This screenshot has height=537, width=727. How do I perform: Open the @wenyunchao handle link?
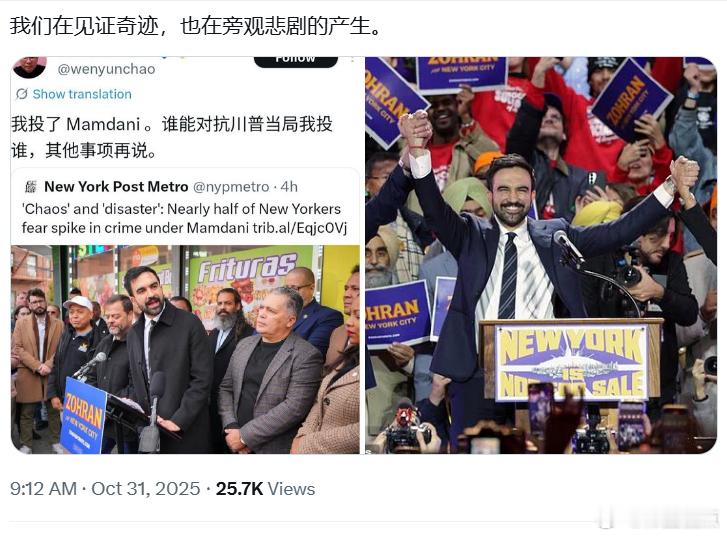click(x=106, y=69)
